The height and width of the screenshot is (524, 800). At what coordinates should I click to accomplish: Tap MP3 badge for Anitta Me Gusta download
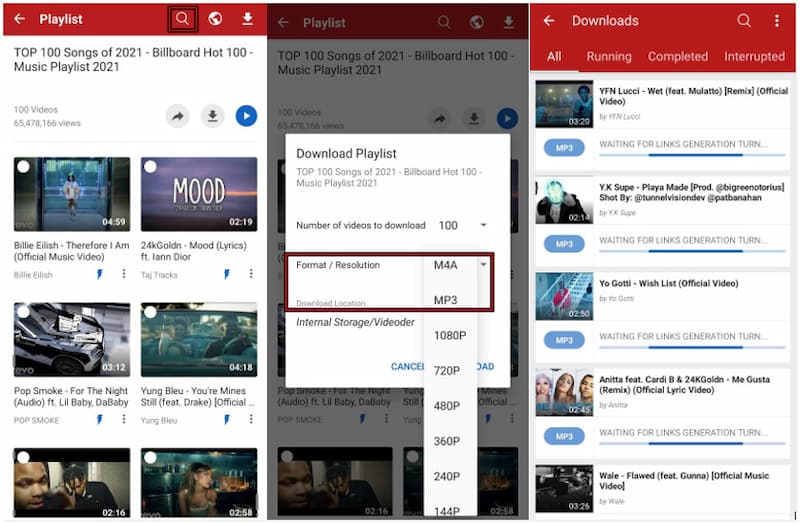click(564, 436)
